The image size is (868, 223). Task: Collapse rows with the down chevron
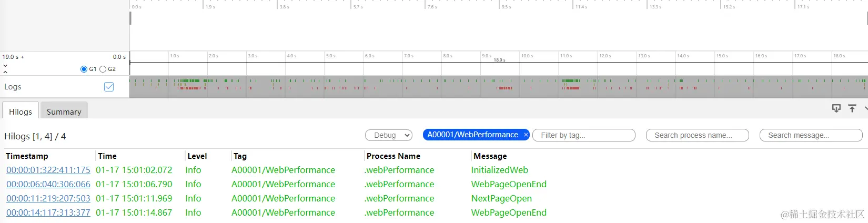tap(5, 66)
